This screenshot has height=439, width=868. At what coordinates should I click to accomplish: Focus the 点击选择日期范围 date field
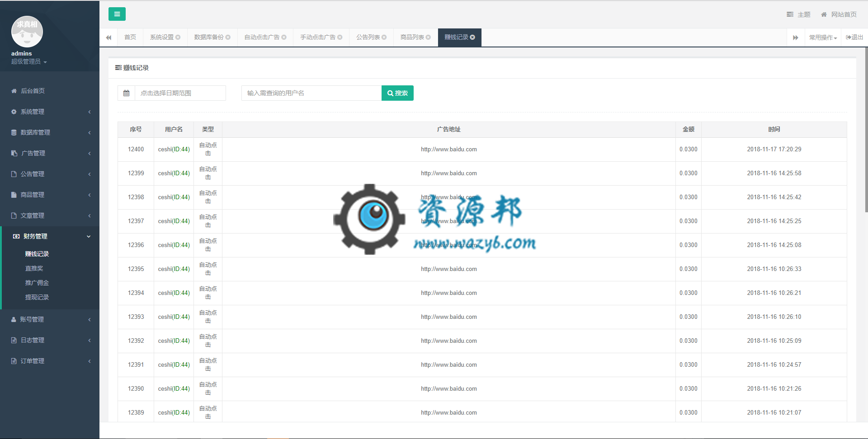(180, 93)
